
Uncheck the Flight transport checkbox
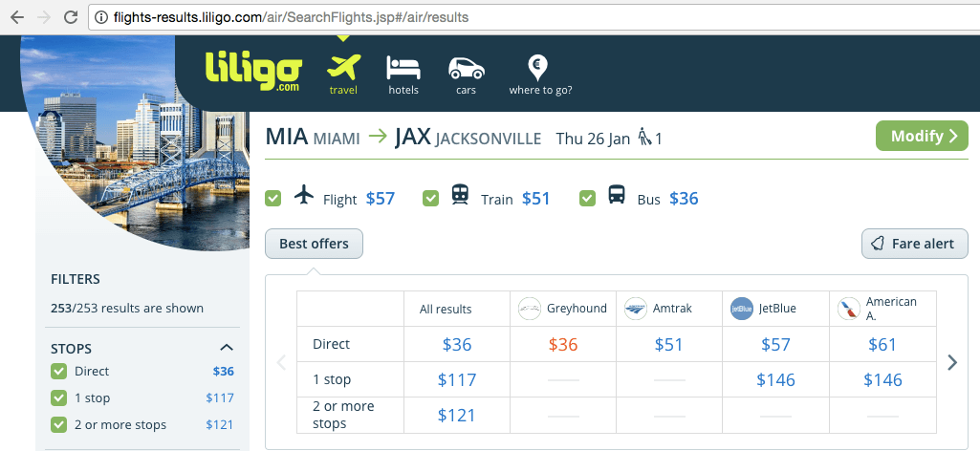click(x=273, y=199)
